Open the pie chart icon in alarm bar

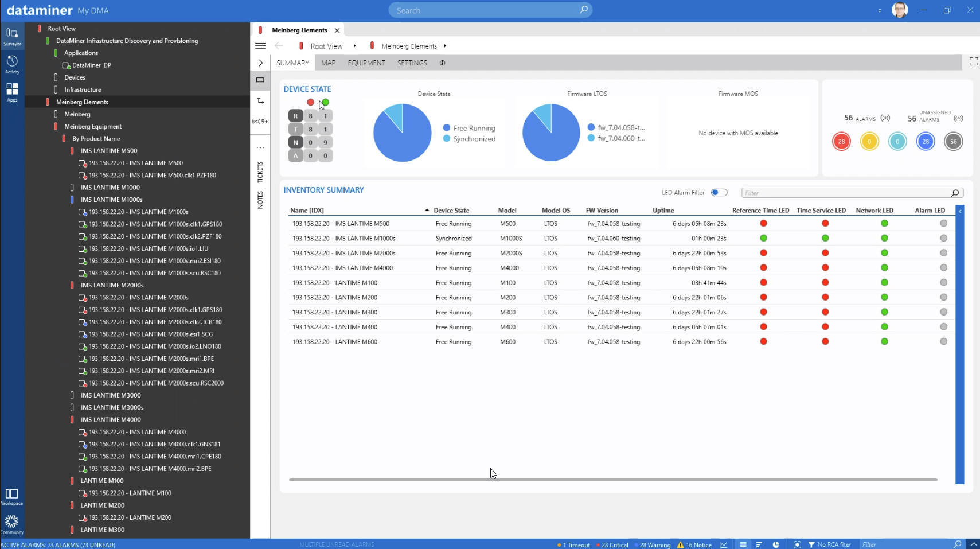tap(776, 544)
